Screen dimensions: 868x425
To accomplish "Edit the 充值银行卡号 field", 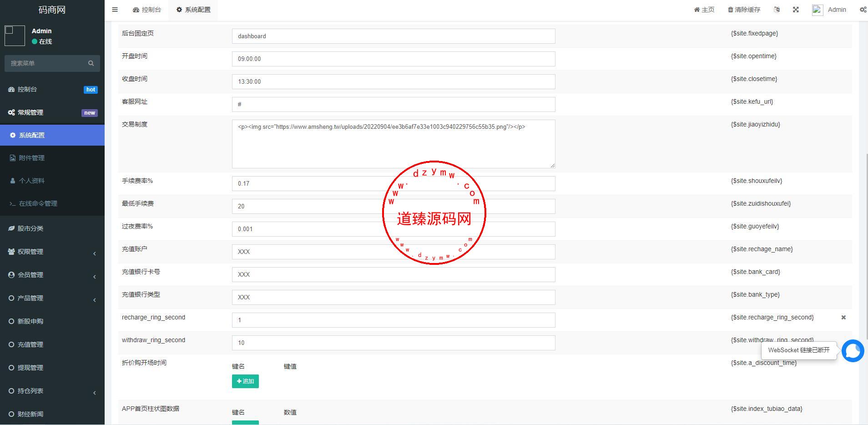I will click(394, 274).
